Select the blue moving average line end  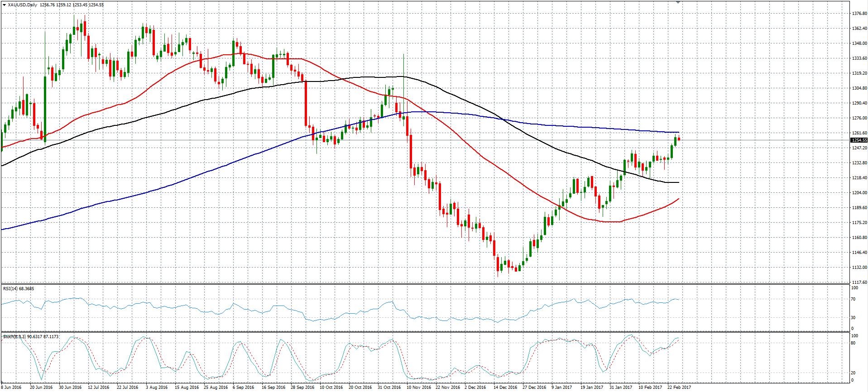[x=678, y=132]
